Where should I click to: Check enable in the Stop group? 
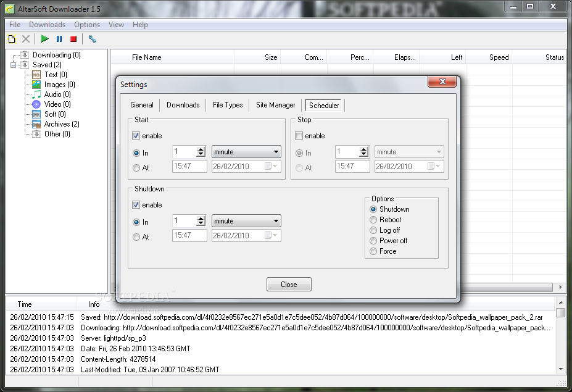coord(299,136)
